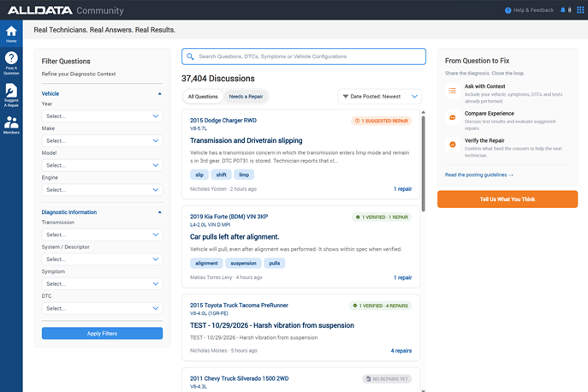Click the alignment tag
The width and height of the screenshot is (588, 392).
tap(206, 264)
